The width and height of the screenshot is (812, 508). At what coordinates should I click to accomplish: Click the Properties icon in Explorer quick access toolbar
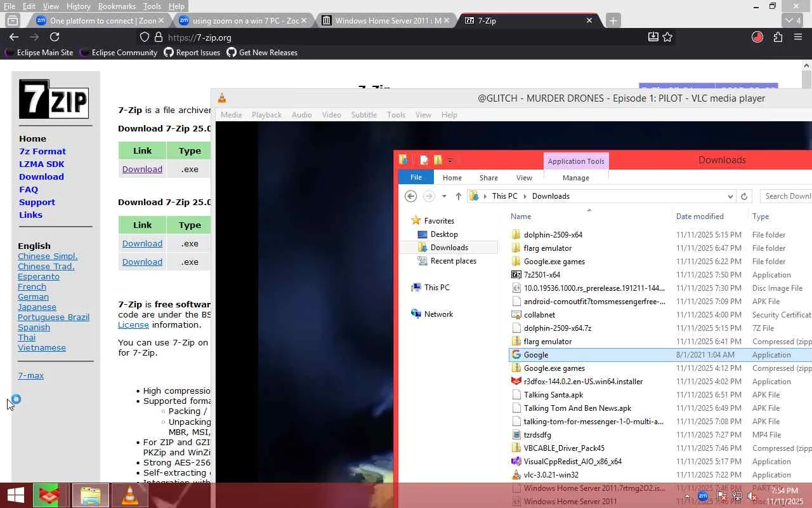(424, 160)
